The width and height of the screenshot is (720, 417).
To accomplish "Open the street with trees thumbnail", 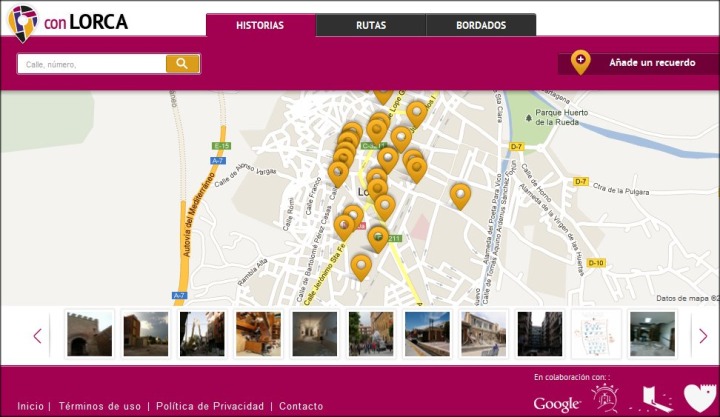I will point(371,334).
